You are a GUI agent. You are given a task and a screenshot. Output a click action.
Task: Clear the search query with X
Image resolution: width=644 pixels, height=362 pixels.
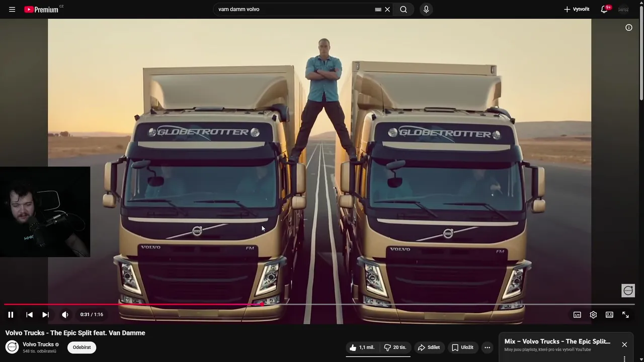pos(387,9)
